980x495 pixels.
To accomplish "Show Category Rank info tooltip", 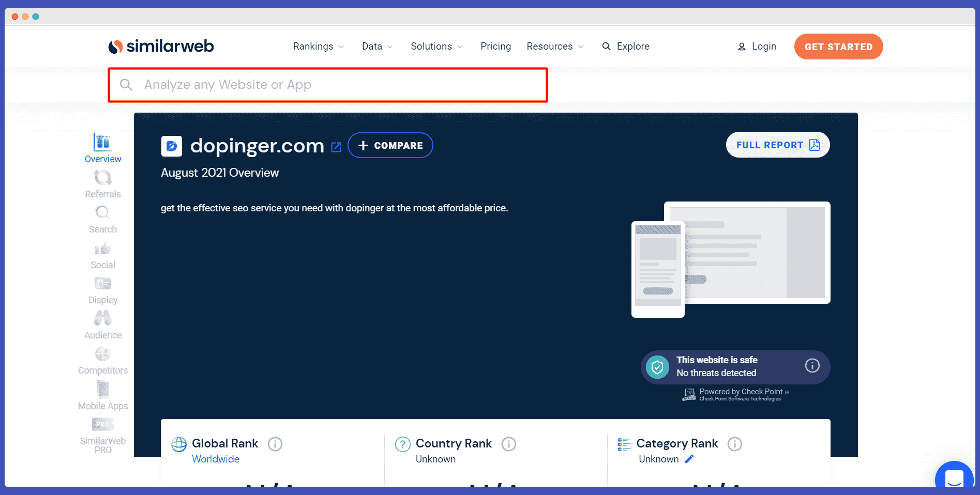I will [735, 444].
